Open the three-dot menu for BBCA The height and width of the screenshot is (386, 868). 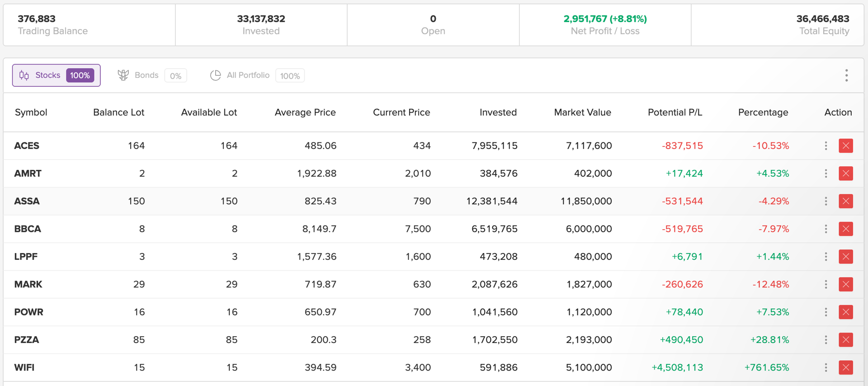click(826, 229)
